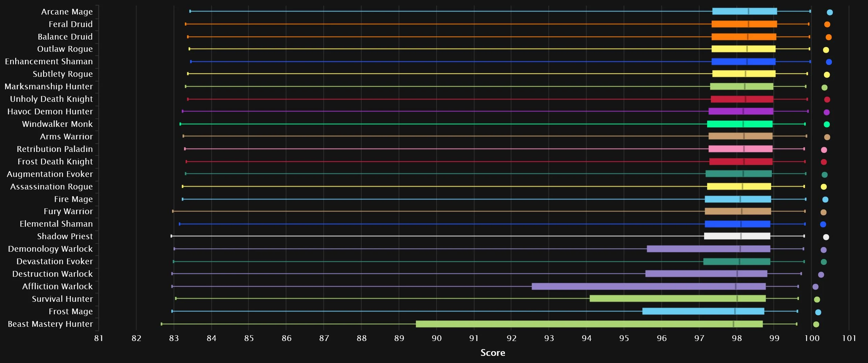Click the Beast Mastery Hunter outlier dot
Image resolution: width=868 pixels, height=363 pixels.
tap(816, 325)
